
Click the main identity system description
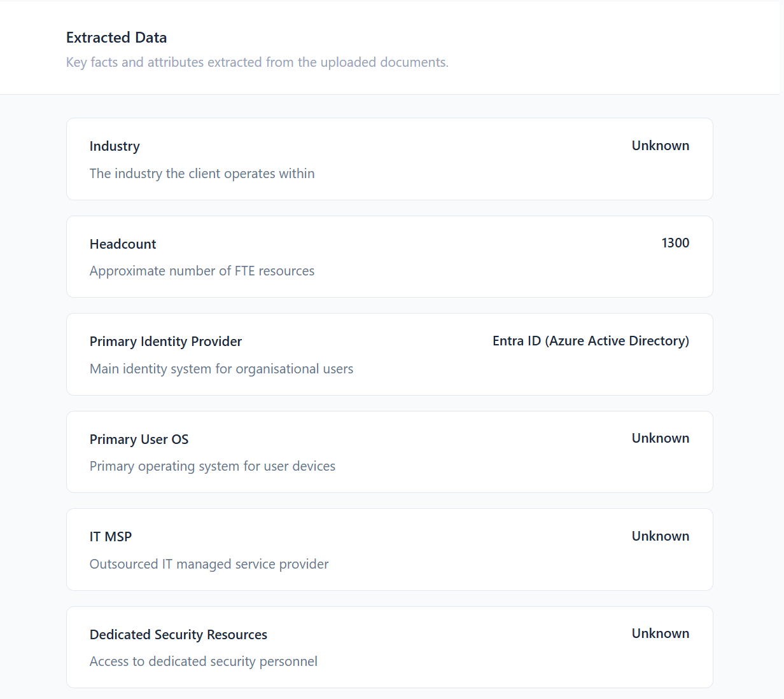221,368
